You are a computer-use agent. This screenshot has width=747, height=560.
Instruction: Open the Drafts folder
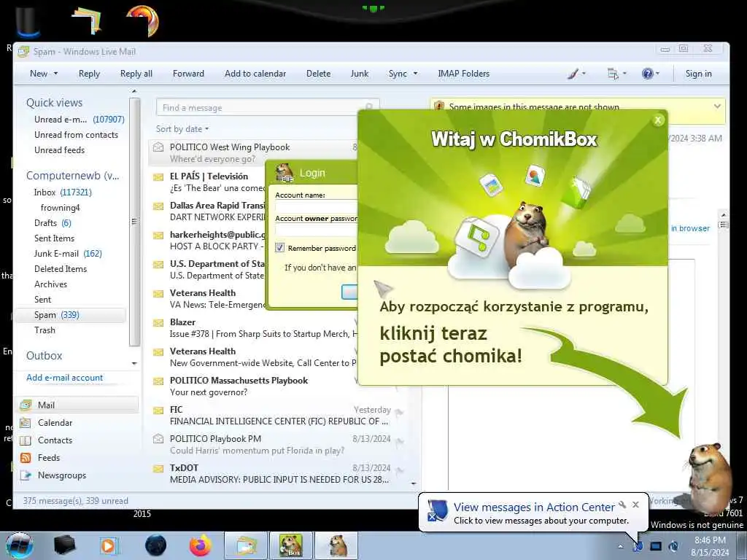click(x=53, y=223)
